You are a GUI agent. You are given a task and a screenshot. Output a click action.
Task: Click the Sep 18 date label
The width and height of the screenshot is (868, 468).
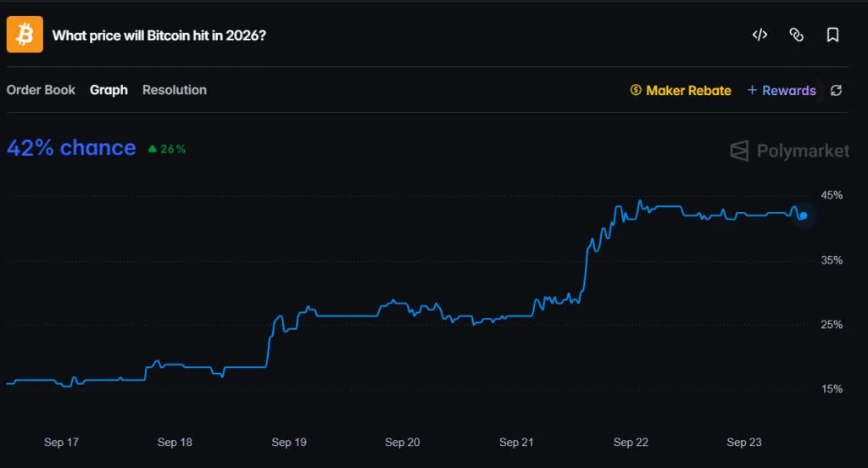tap(175, 442)
